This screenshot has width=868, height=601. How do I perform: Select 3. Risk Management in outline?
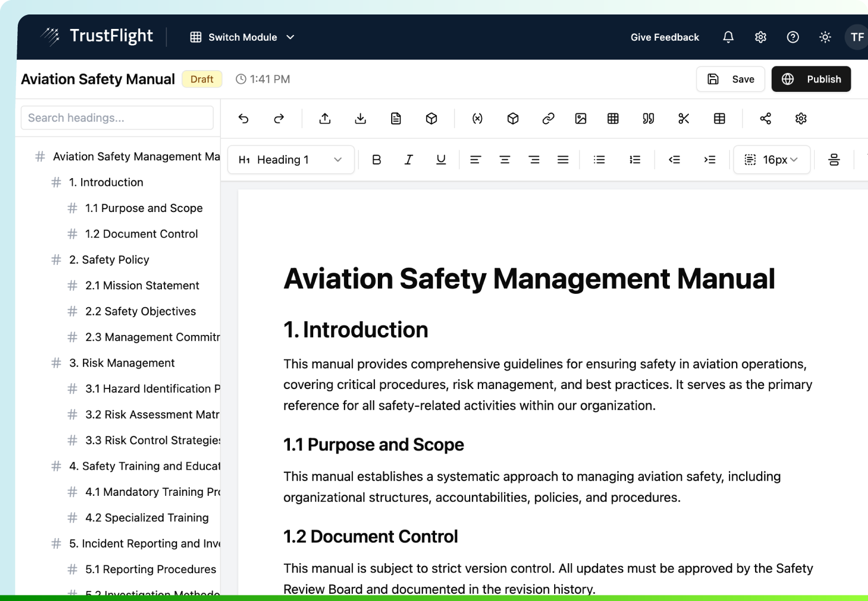[121, 363]
